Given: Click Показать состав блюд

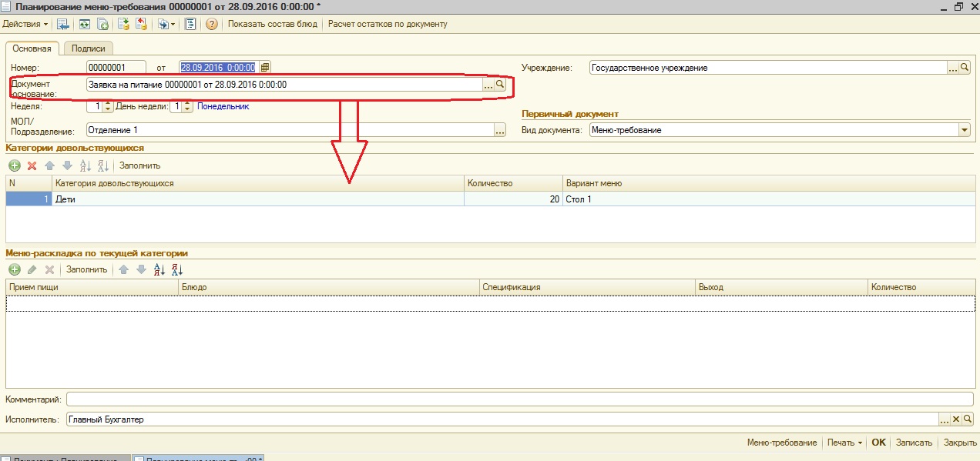Looking at the screenshot, I should coord(272,24).
